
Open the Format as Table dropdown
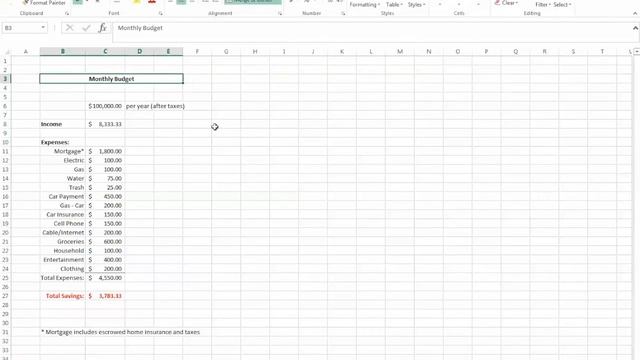click(394, 4)
